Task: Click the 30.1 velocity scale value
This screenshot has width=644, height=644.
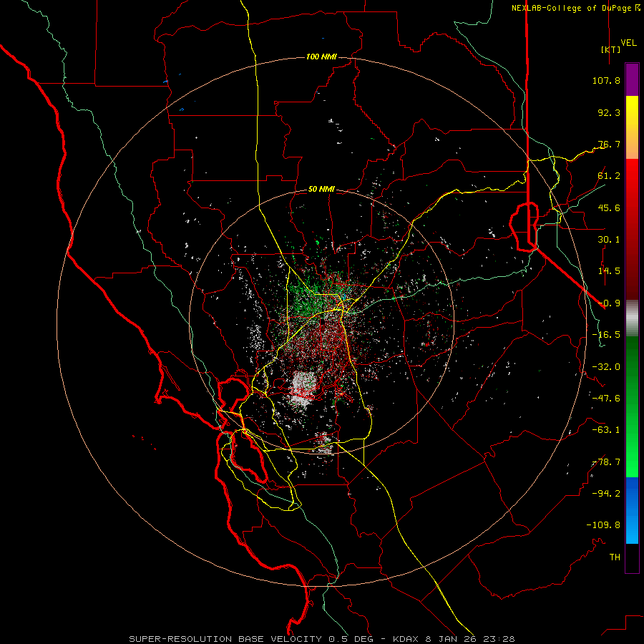Action: pyautogui.click(x=609, y=240)
